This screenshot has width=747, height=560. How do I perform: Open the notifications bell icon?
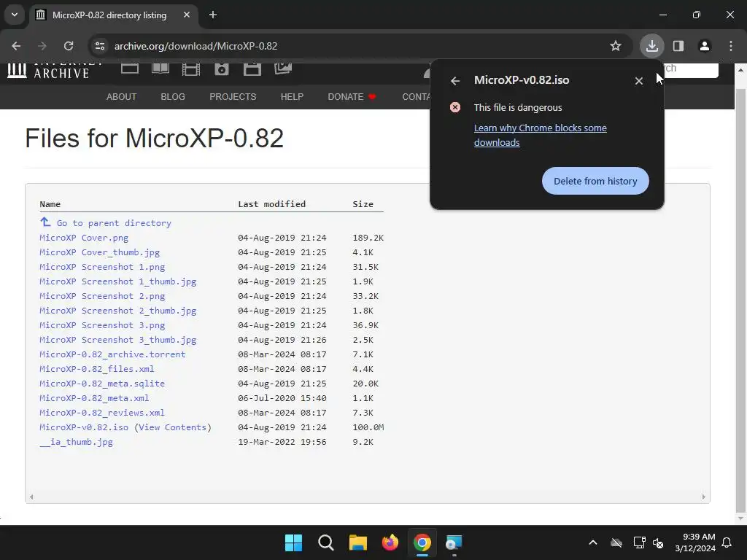click(727, 542)
